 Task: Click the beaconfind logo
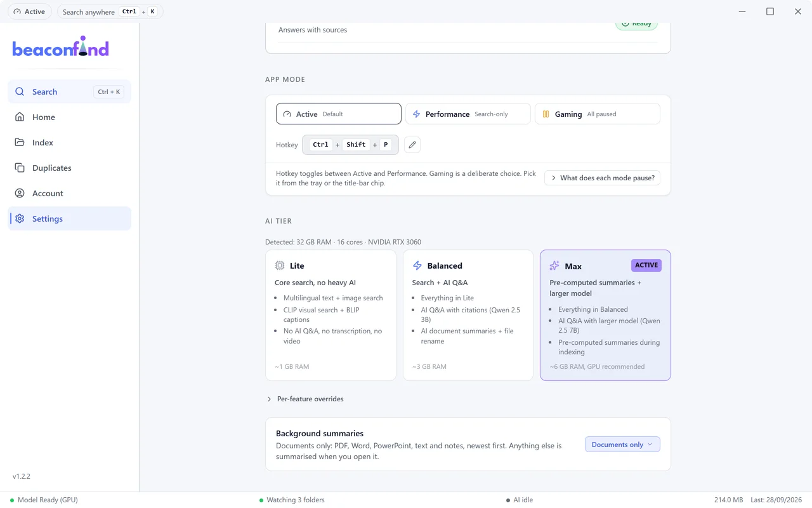[x=61, y=47]
